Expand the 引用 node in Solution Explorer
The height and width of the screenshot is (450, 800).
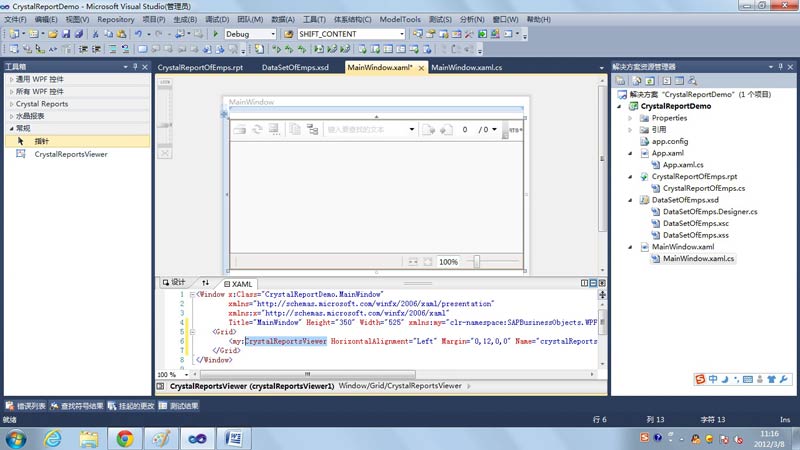tap(630, 130)
